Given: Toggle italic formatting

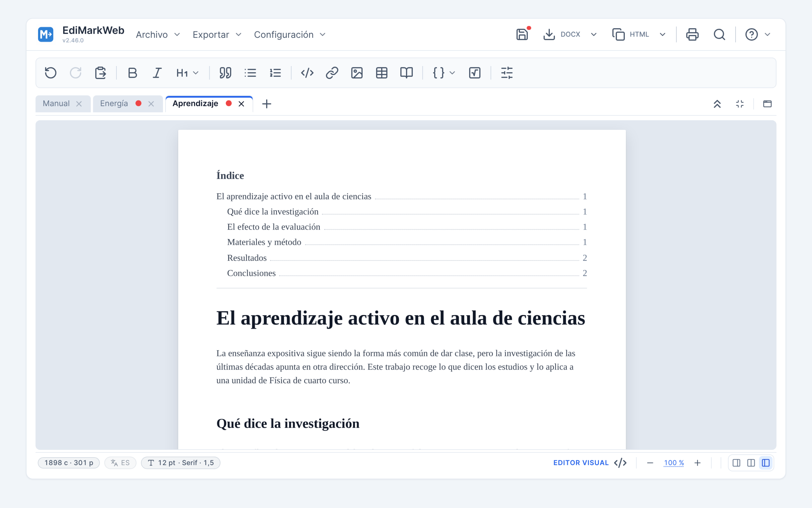Looking at the screenshot, I should coord(157,73).
